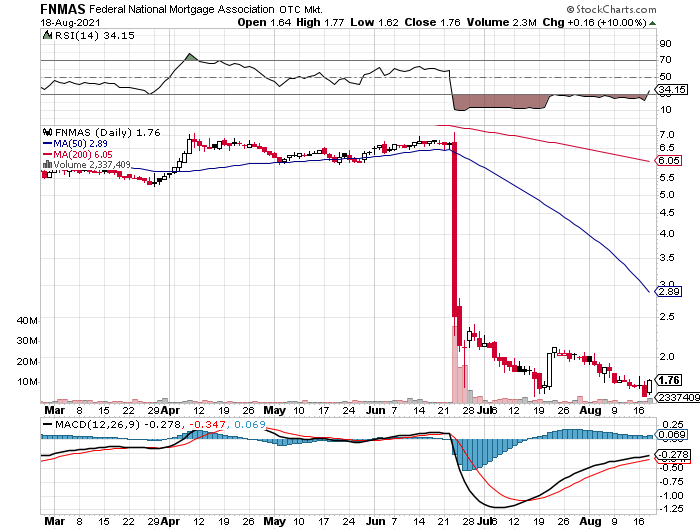This screenshot has width=700, height=530.
Task: Click the 50 level on RSI axis
Action: click(x=665, y=77)
